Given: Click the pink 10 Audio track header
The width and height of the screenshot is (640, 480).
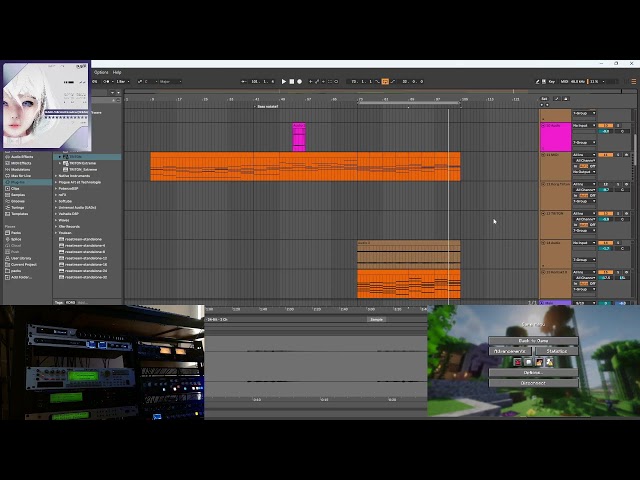Looking at the screenshot, I should click(556, 137).
